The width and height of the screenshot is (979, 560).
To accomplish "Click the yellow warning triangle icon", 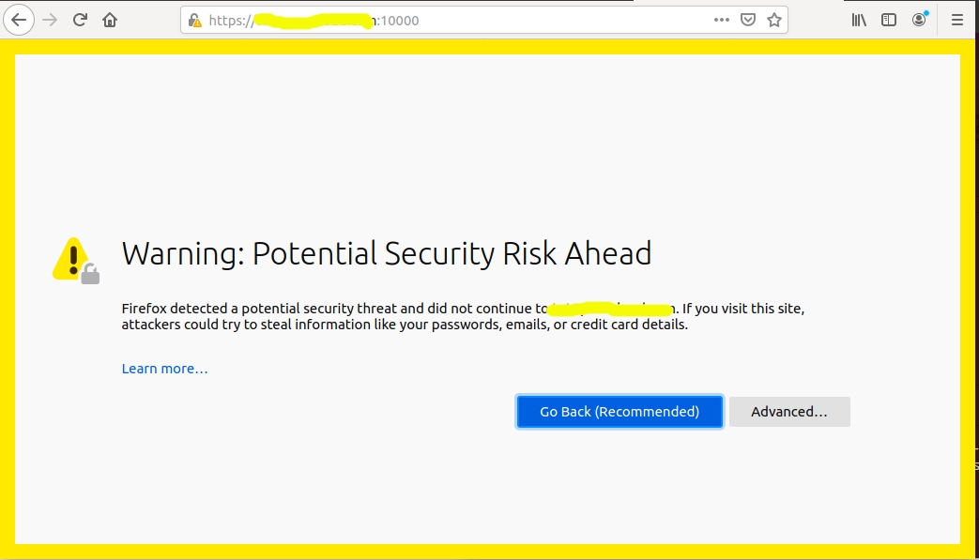I will click(x=72, y=258).
